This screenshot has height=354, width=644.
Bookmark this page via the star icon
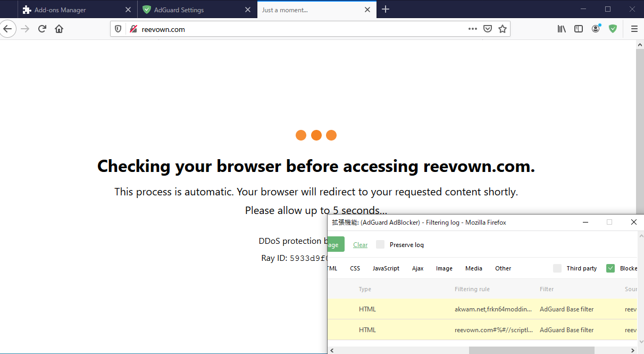pyautogui.click(x=503, y=29)
